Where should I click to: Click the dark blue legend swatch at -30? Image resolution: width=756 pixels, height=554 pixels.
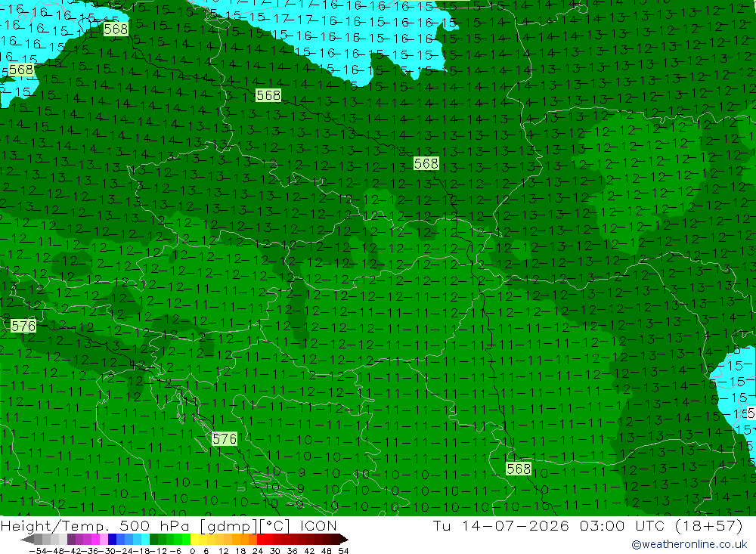113,540
